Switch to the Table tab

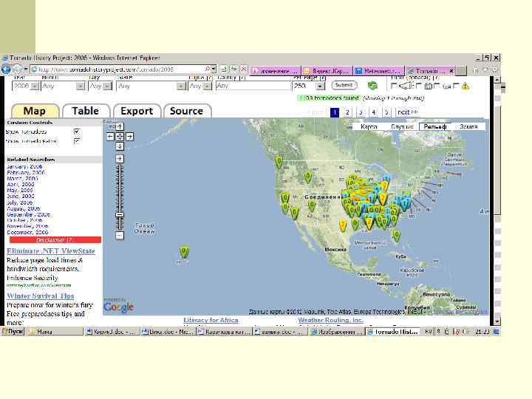pyautogui.click(x=86, y=111)
